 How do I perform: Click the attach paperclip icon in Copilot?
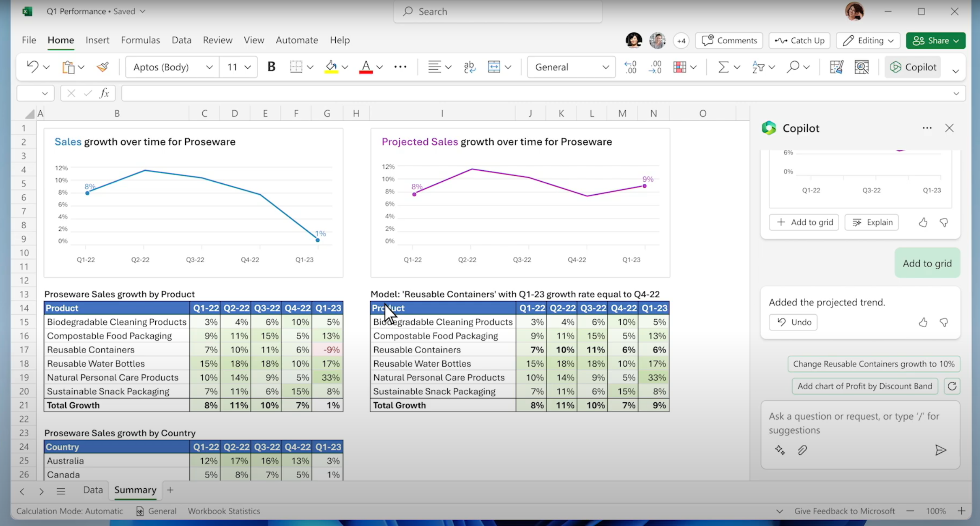pyautogui.click(x=802, y=450)
